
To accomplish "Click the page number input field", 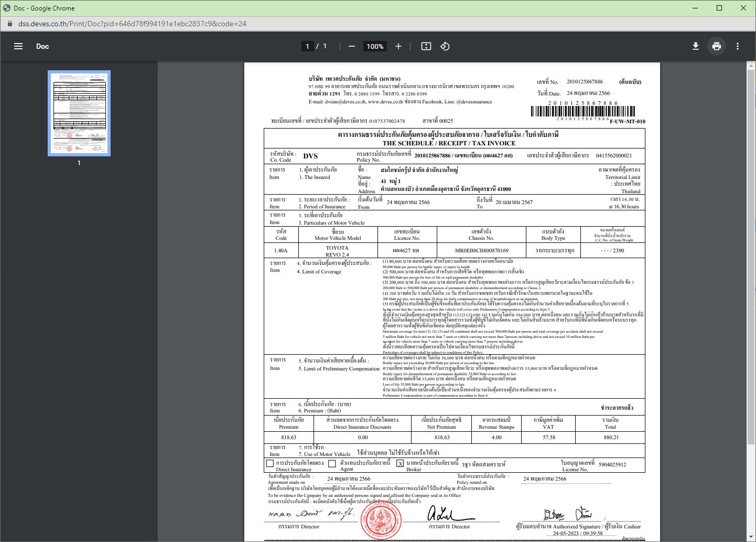I will (307, 46).
